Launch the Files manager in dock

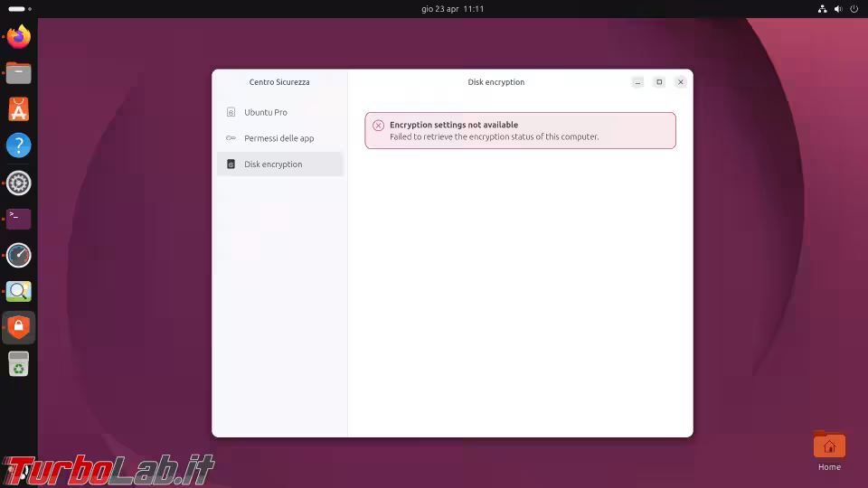pos(19,73)
